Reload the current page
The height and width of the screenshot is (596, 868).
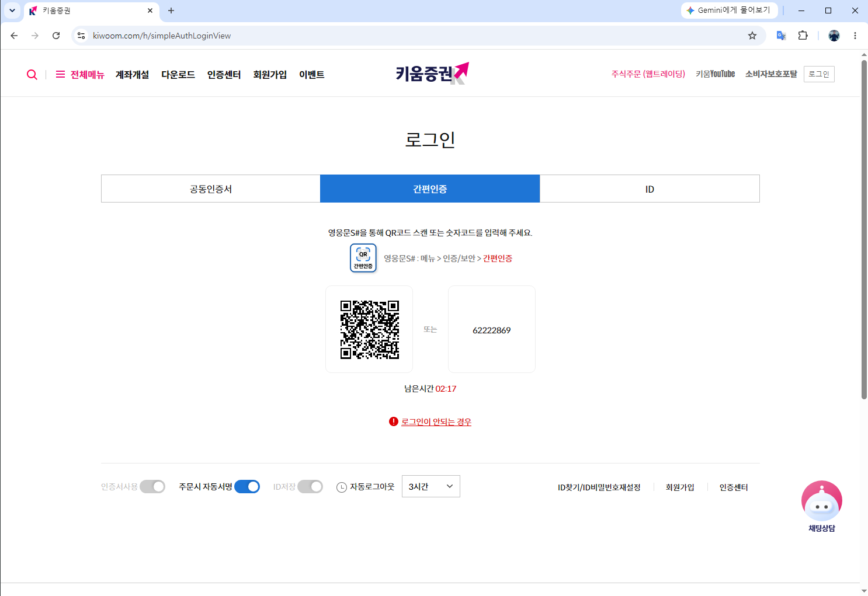(x=56, y=36)
